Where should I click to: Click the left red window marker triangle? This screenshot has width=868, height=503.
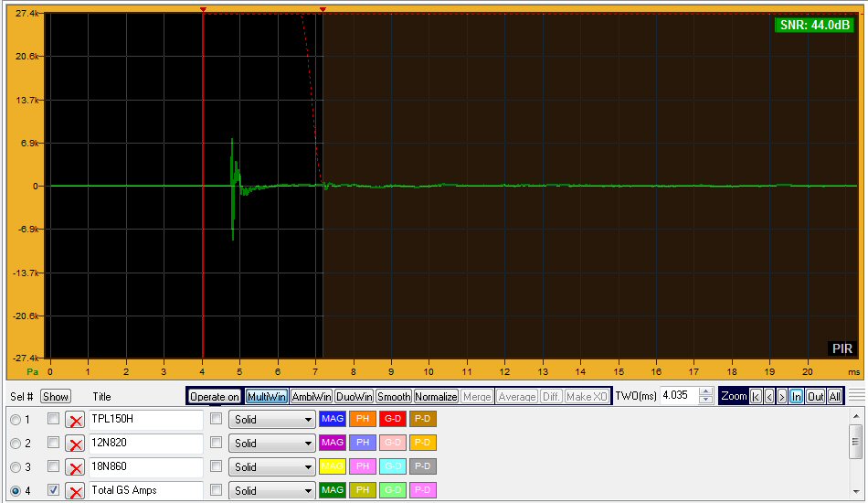coord(203,10)
